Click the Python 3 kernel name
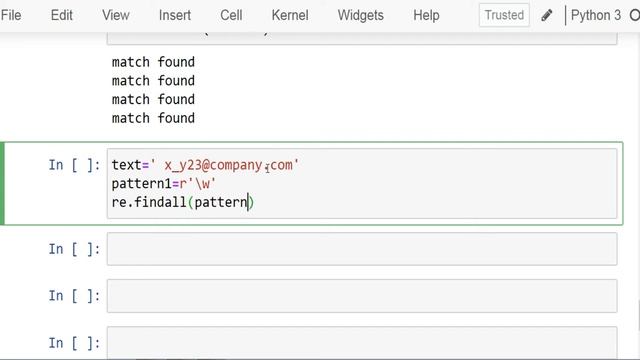The width and height of the screenshot is (640, 360). pyautogui.click(x=596, y=16)
